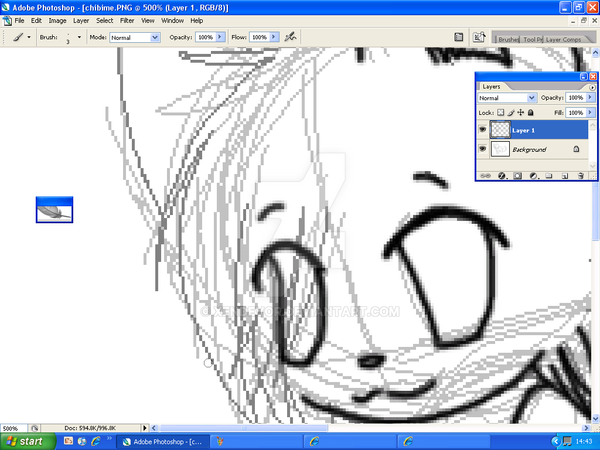Toggle Lock position

(520, 112)
